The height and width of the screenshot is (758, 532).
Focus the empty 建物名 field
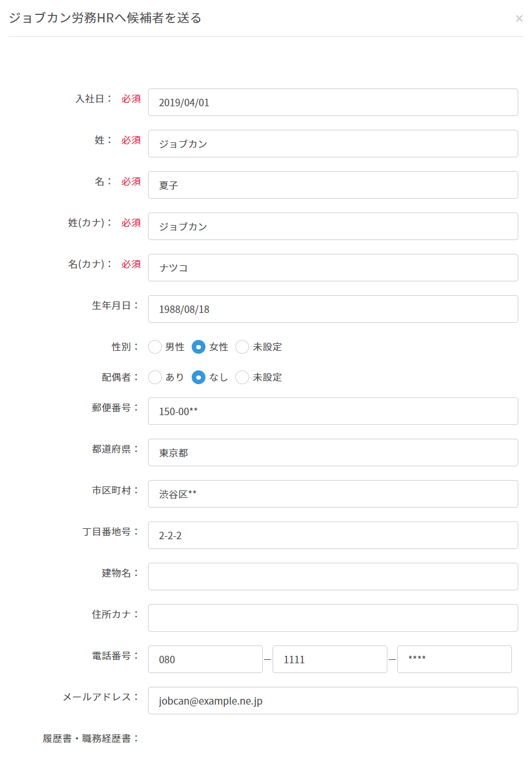pyautogui.click(x=333, y=577)
